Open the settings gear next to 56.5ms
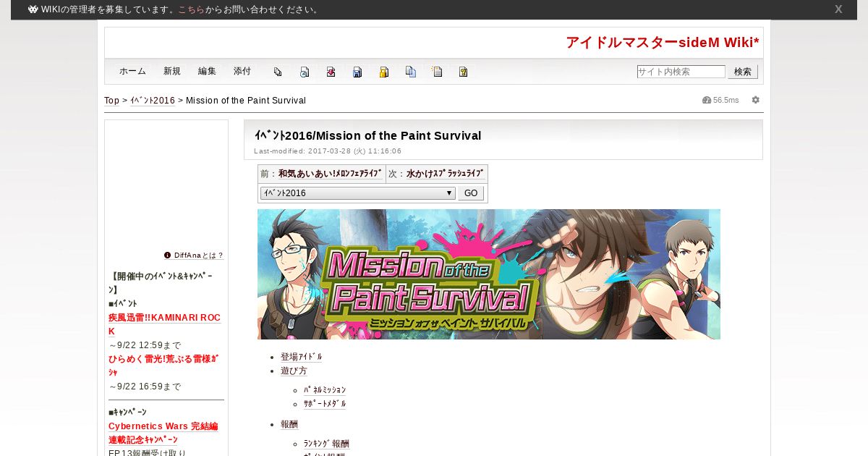This screenshot has height=456, width=868. (756, 100)
